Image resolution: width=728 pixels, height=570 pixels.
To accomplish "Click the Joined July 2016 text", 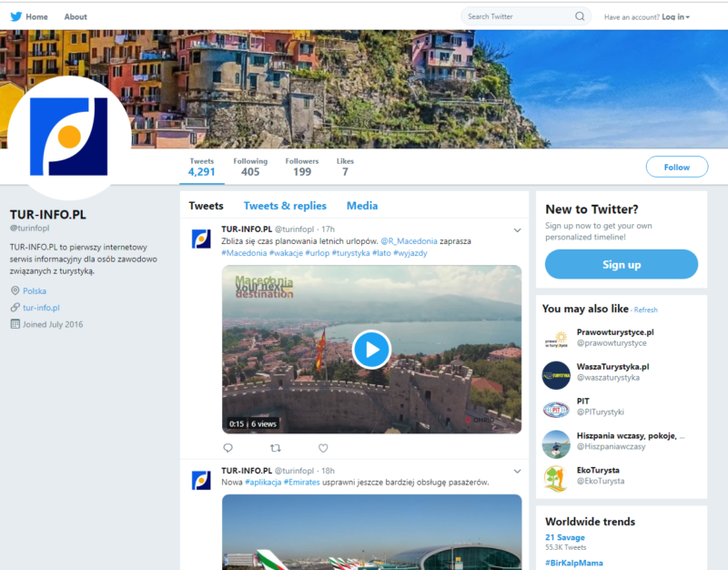I will pyautogui.click(x=53, y=324).
